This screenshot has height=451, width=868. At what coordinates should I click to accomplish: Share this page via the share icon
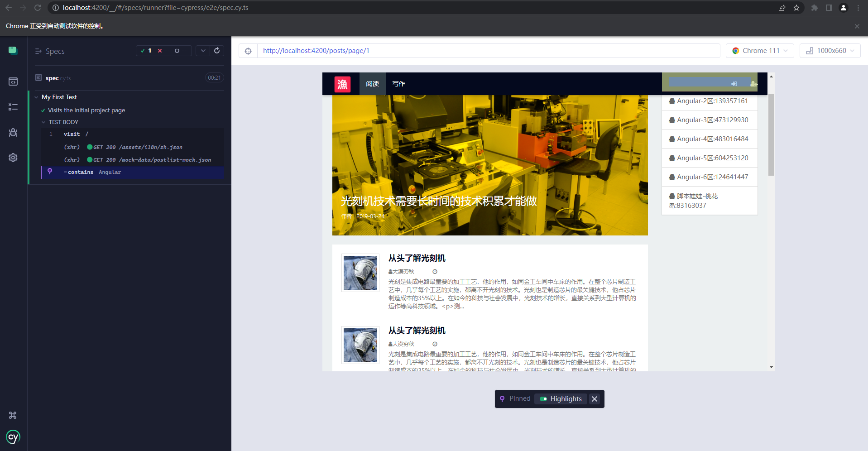[x=782, y=8]
